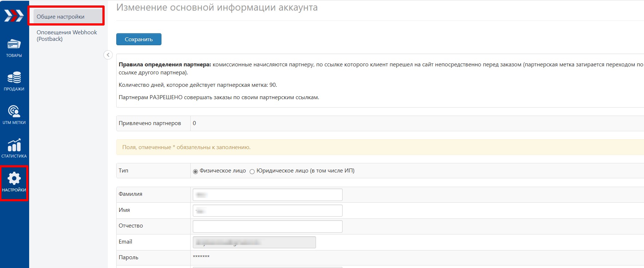Viewport: 644px width, 268px height.
Task: Click the Привлечено партнеров label
Action: pyautogui.click(x=150, y=123)
